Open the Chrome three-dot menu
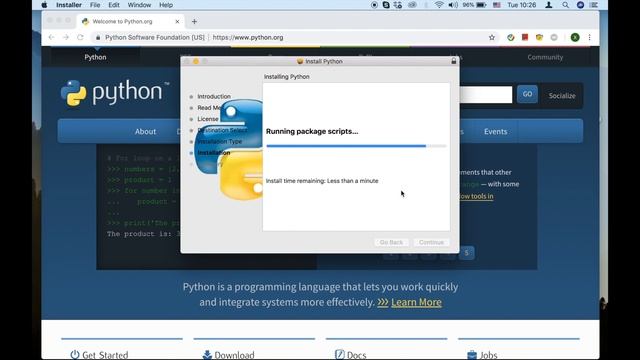Viewport: 640px width, 360px height. 589,37
